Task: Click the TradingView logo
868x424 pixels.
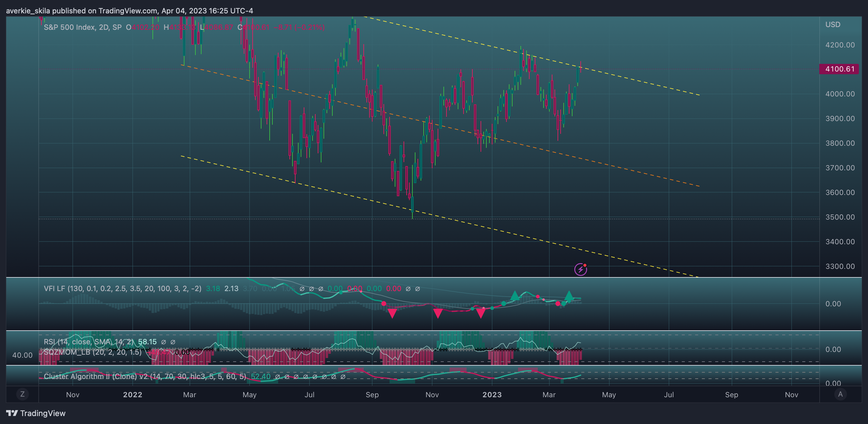Action: (x=36, y=413)
